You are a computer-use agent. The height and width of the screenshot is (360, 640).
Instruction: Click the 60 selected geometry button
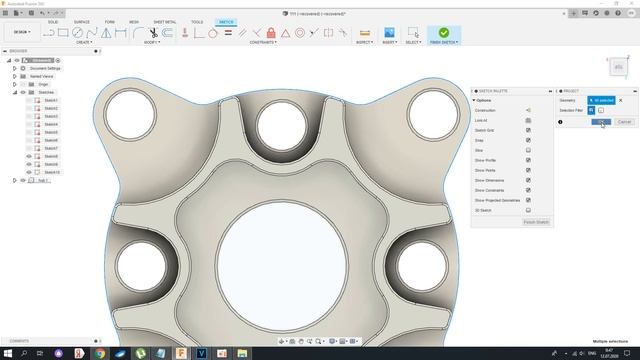pos(601,100)
